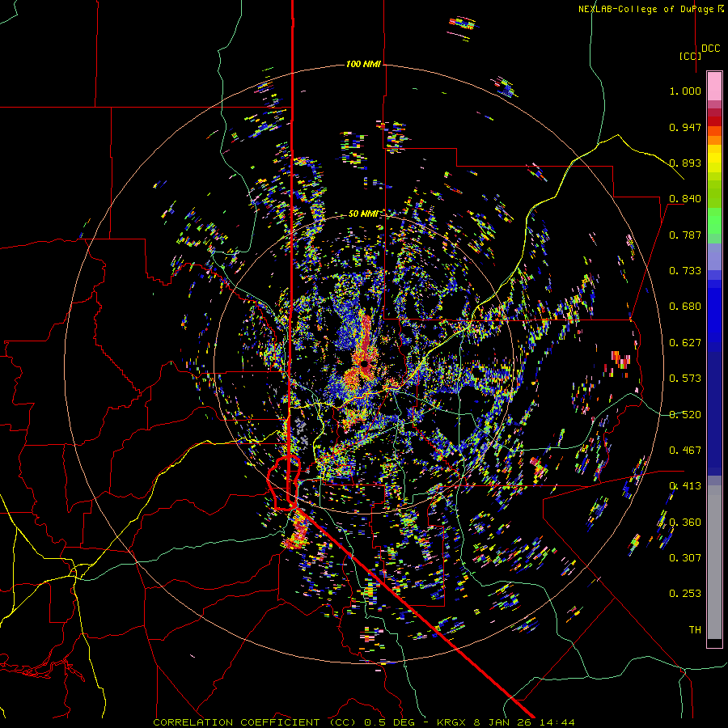Click the 100 NMI range ring label
Image resolution: width=728 pixels, height=728 pixels.
pyautogui.click(x=363, y=64)
